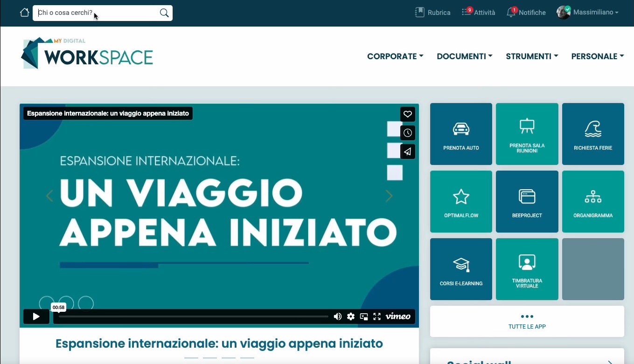
Task: Open the Richiesta Ferie tile
Action: (592, 134)
